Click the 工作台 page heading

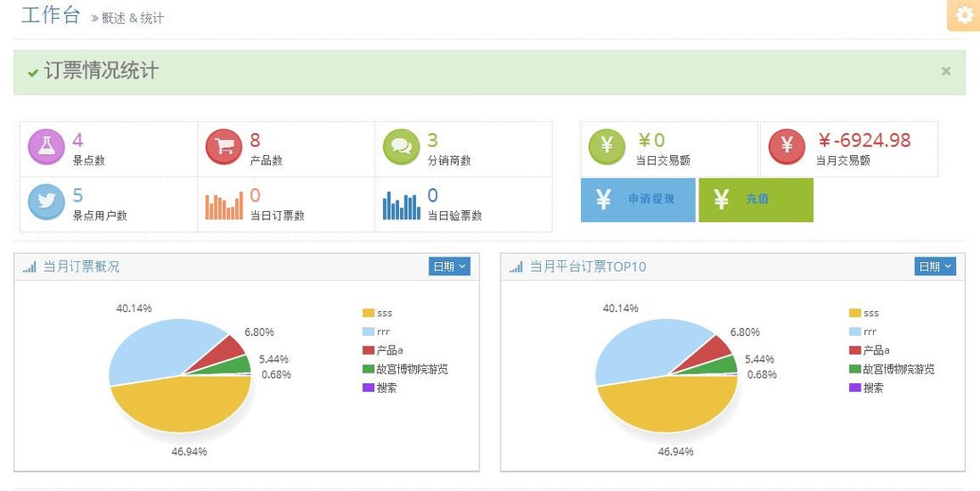pos(51,15)
